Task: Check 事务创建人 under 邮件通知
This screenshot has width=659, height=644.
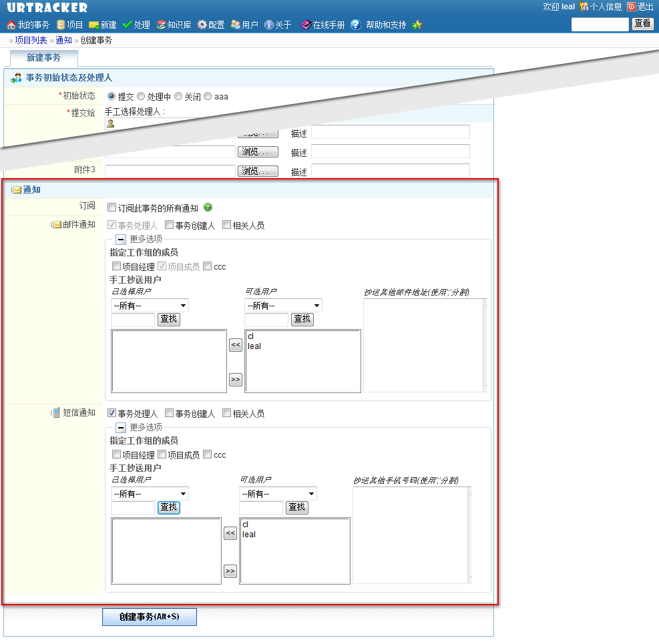Action: click(x=170, y=225)
